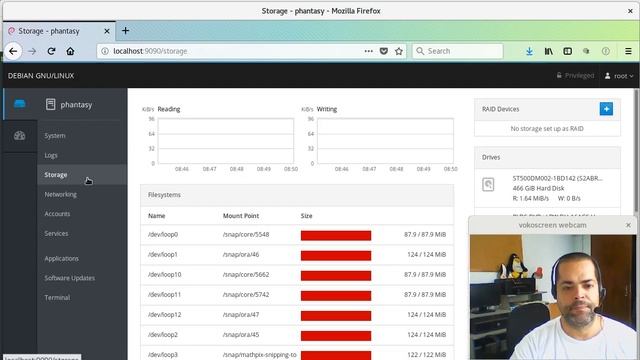Viewport: 640px width, 360px height.
Task: Click the Privileged lock indicator
Action: click(575, 76)
